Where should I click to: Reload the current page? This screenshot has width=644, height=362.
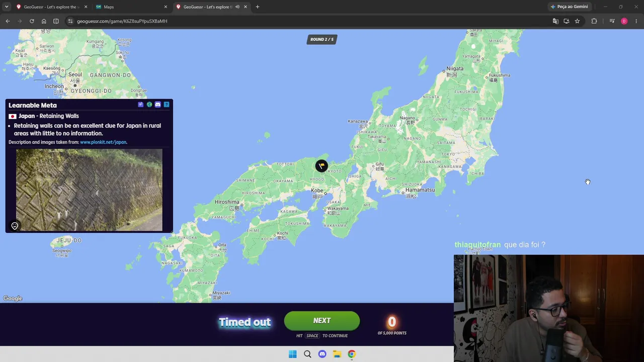[x=32, y=21]
